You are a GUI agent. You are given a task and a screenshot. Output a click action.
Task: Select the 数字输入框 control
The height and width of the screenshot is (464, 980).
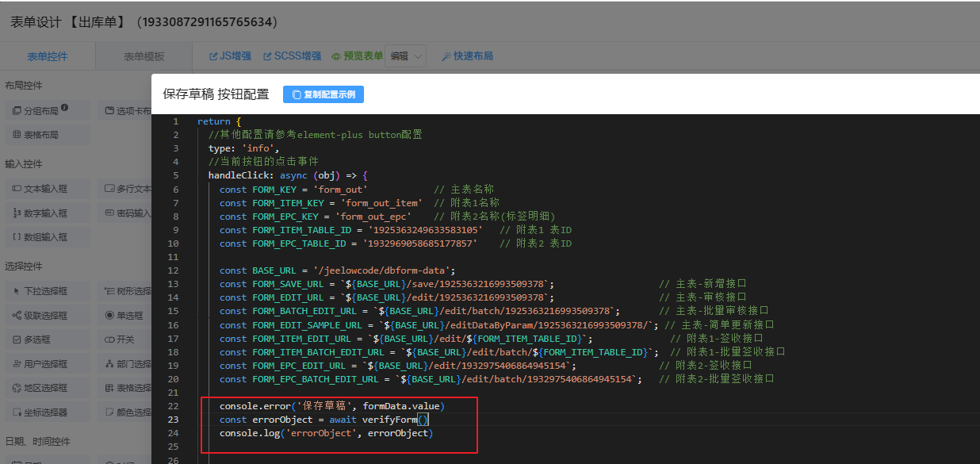(47, 213)
